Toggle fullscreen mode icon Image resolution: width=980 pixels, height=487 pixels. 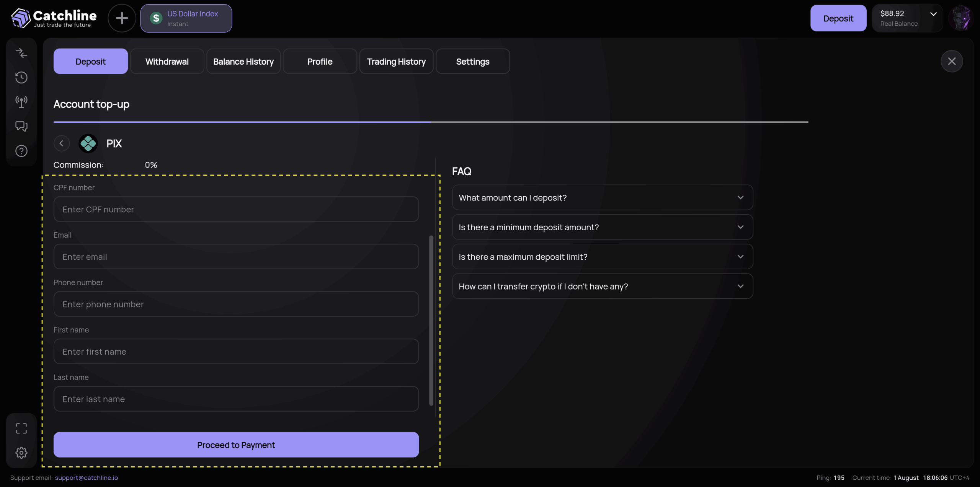(x=21, y=428)
